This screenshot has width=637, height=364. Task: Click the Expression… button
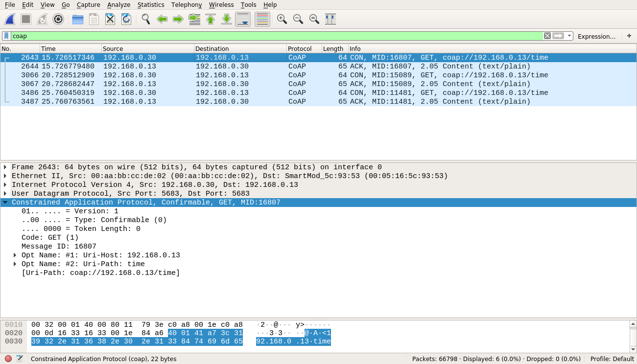[x=596, y=36]
